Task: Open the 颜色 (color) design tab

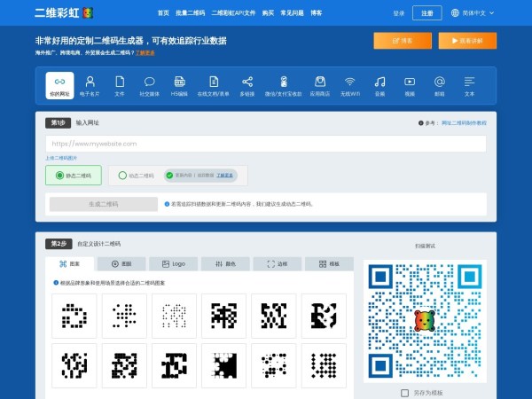Action: 225,263
